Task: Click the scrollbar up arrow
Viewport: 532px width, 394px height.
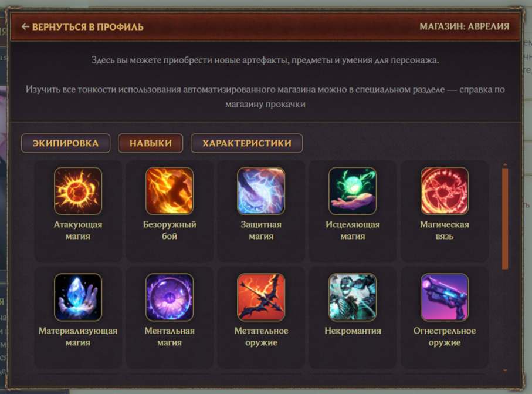Action: point(505,164)
